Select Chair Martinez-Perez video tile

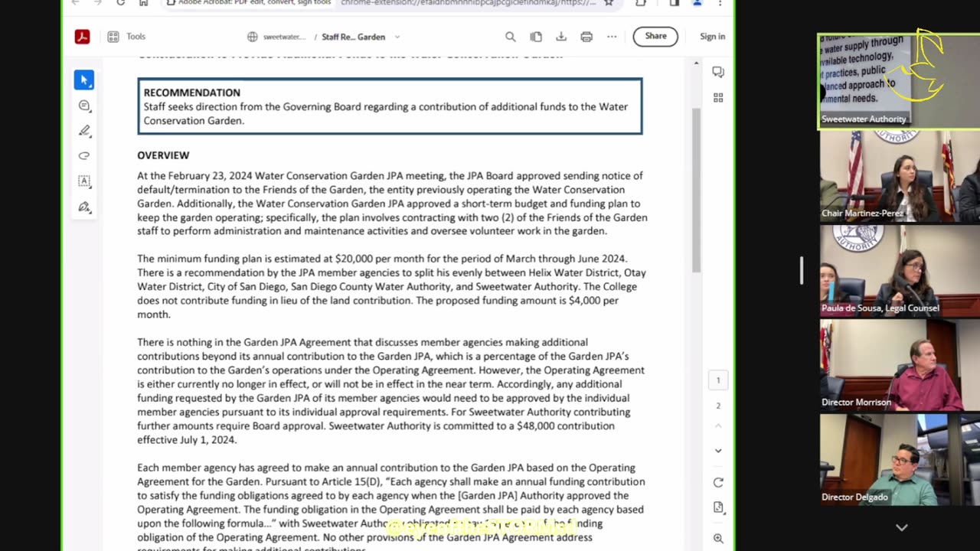tap(900, 175)
